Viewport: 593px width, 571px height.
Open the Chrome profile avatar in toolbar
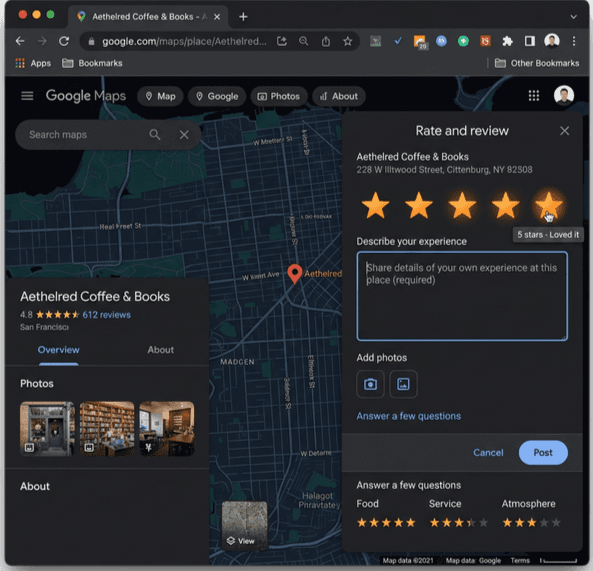(552, 41)
